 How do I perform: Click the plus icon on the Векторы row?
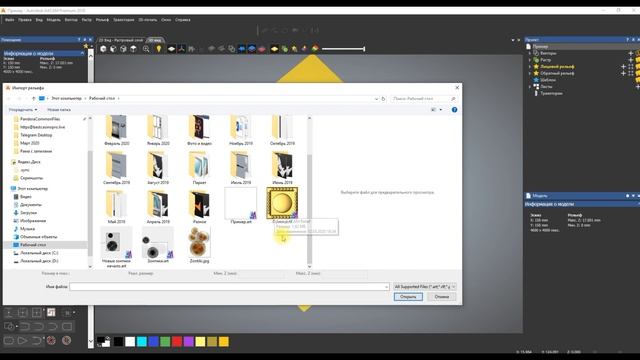(x=631, y=53)
